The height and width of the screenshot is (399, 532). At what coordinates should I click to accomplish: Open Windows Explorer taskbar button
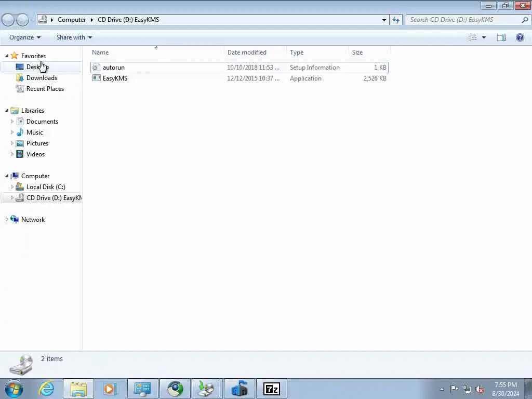tap(78, 389)
